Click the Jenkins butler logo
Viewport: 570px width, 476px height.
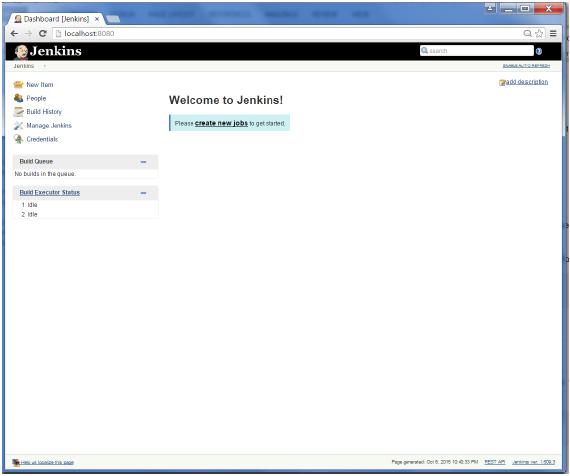[x=21, y=52]
